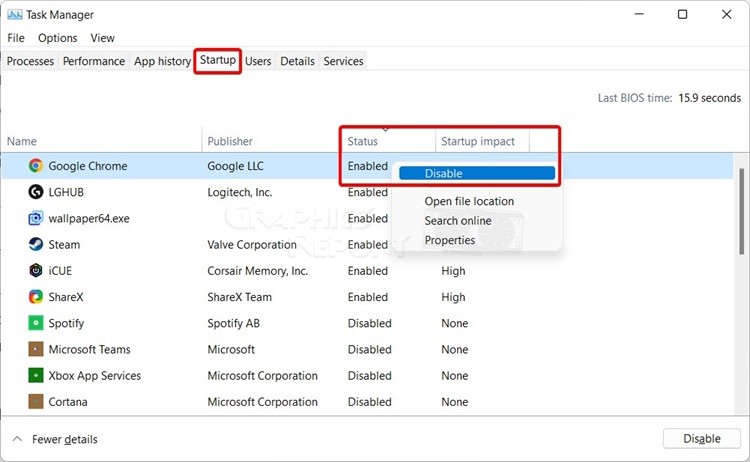Select the Cortana row name
Screen dimensions: 750x462
pyautogui.click(x=68, y=402)
